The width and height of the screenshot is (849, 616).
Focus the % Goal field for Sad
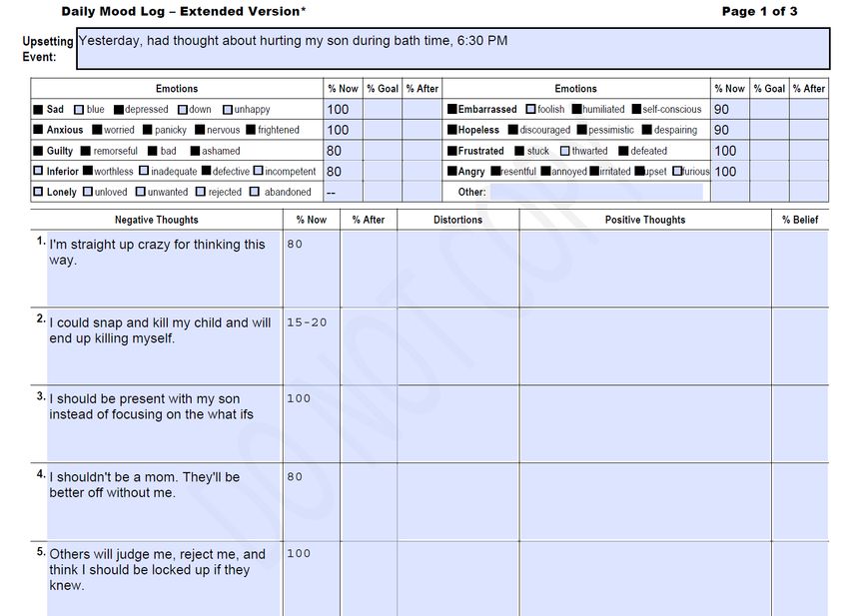pyautogui.click(x=383, y=110)
